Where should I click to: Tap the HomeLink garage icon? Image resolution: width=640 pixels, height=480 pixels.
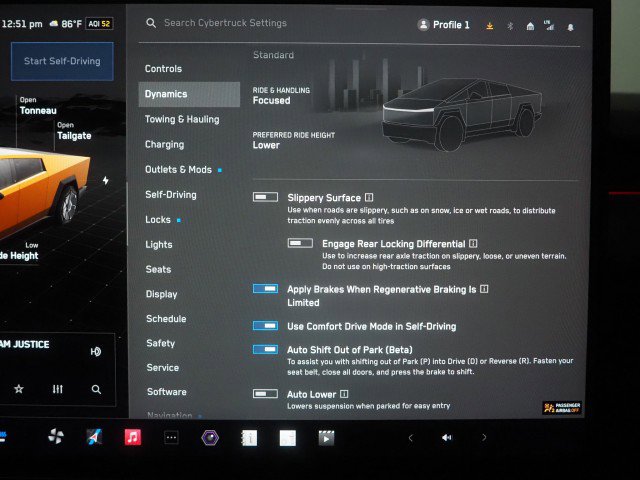coord(530,27)
